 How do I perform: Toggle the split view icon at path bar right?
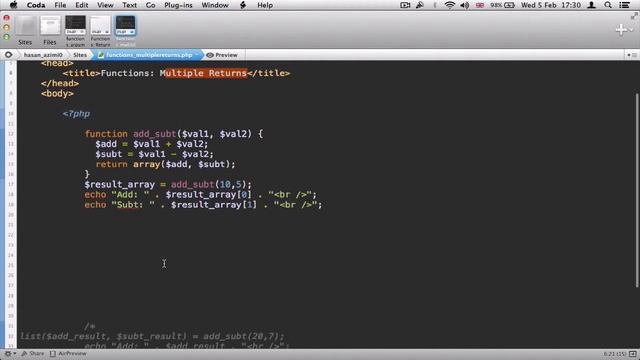pyautogui.click(x=631, y=55)
